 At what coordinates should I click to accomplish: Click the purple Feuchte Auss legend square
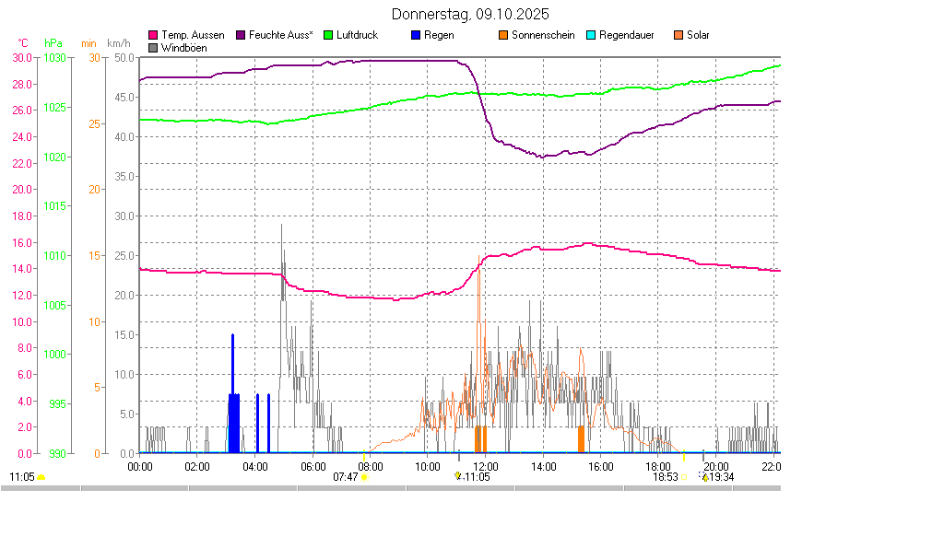pyautogui.click(x=241, y=35)
